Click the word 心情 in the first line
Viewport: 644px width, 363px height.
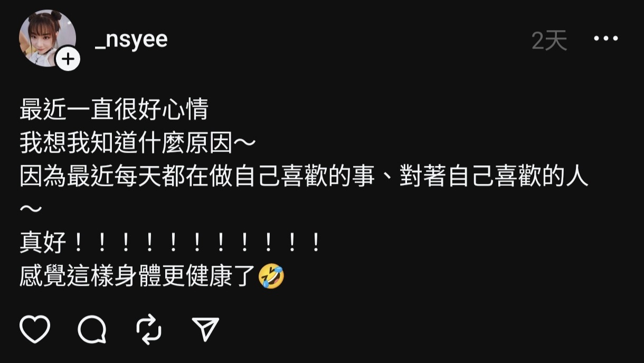click(185, 109)
